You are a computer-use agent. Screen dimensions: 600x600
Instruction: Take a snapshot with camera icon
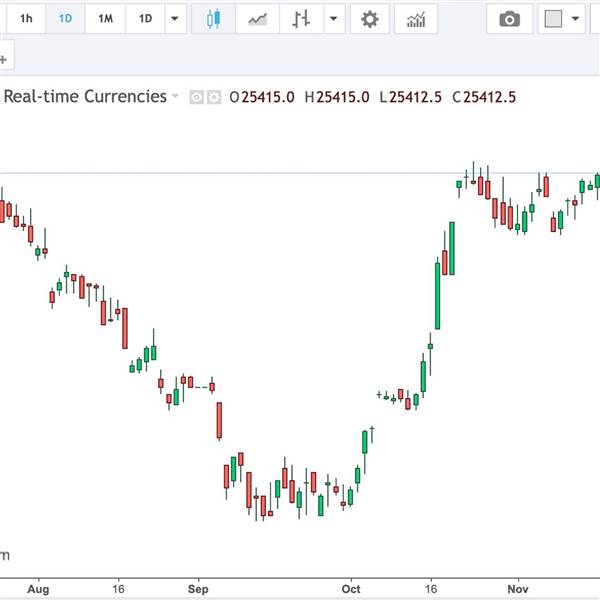(510, 19)
